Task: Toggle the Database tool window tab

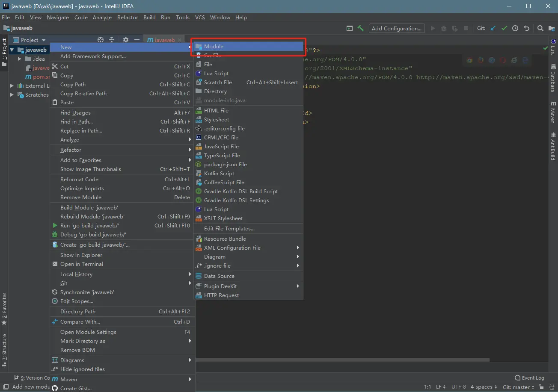Action: [553, 78]
